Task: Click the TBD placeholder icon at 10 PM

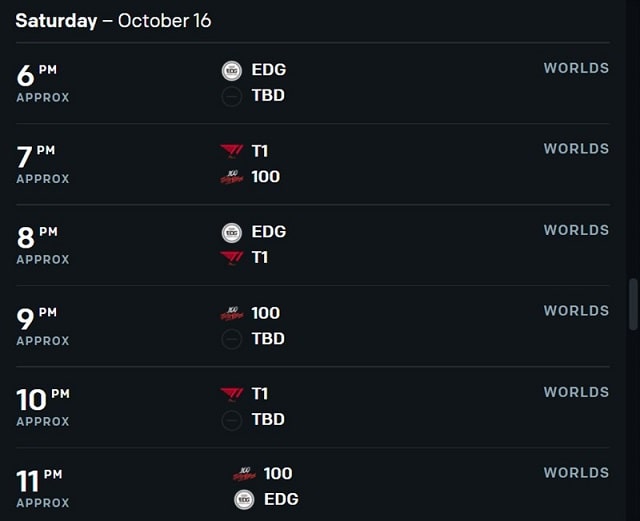Action: click(231, 421)
